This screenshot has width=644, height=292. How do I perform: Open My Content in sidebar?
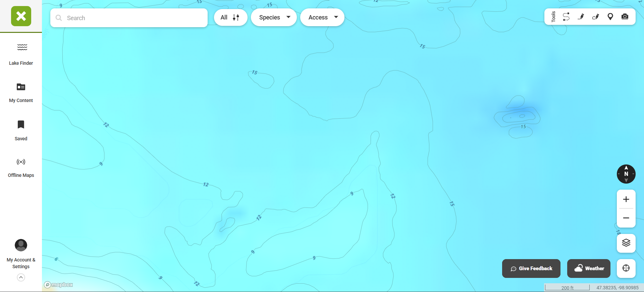pos(21,93)
